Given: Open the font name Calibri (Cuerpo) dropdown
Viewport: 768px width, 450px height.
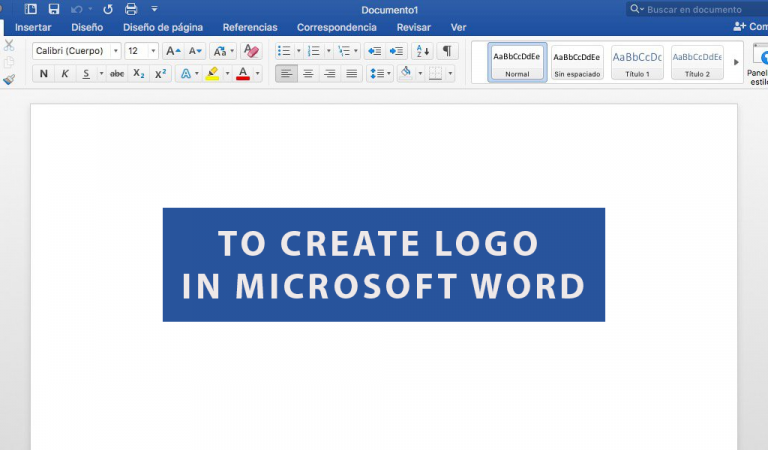Looking at the screenshot, I should point(116,51).
